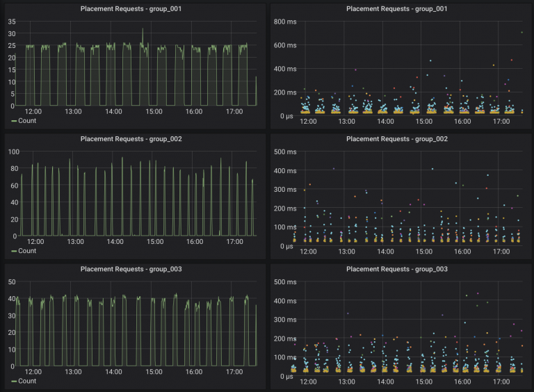Click the 800 ms y-axis label
Viewport: 534px width, 392px height.
[x=285, y=22]
